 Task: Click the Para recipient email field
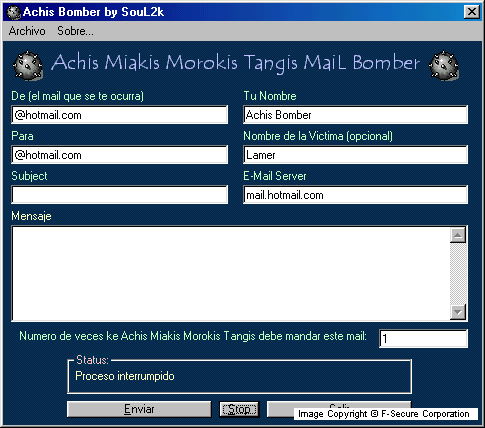pyautogui.click(x=120, y=155)
